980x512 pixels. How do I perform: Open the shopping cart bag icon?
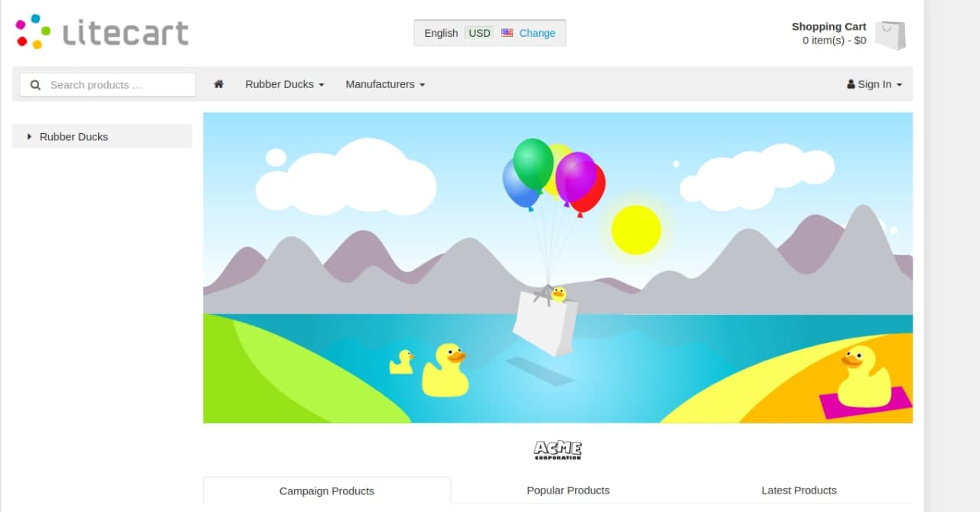890,35
